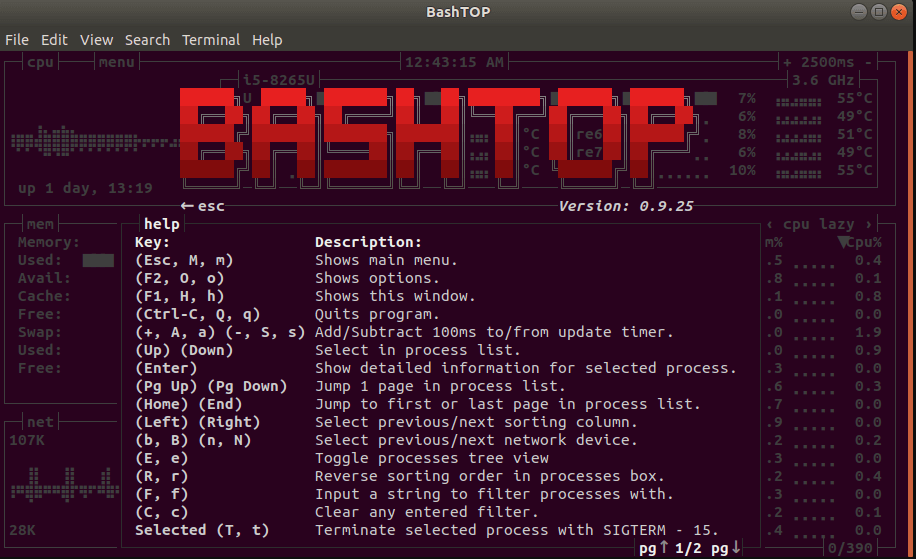The width and height of the screenshot is (916, 559).
Task: Click Version: 0.9.25 text
Action: click(626, 206)
